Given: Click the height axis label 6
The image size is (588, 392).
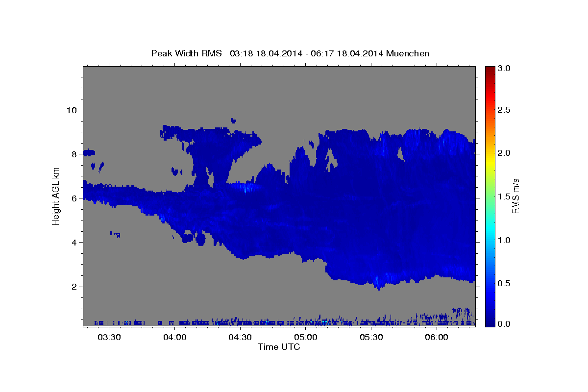Looking at the screenshot, I should 73,198.
